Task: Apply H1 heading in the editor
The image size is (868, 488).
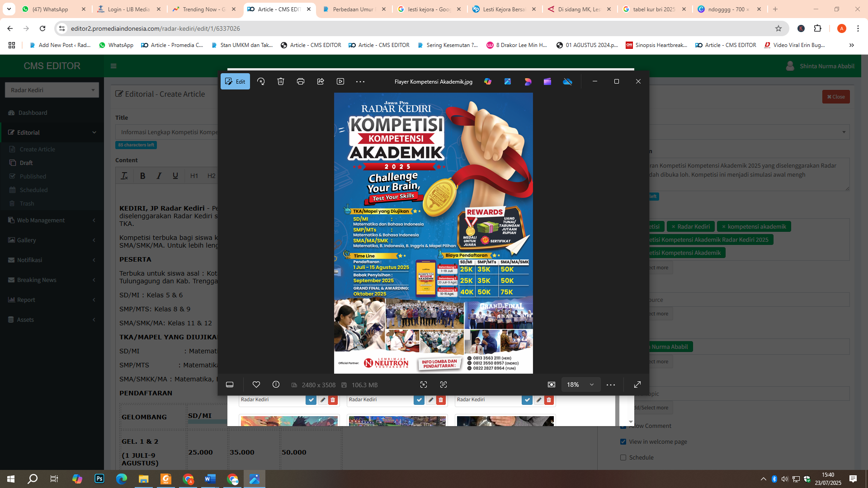Action: tap(194, 176)
